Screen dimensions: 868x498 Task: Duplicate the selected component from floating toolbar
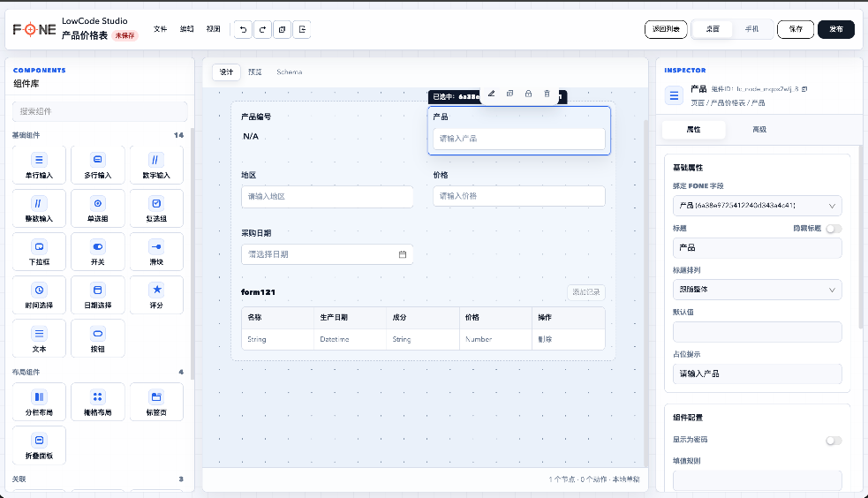[509, 94]
